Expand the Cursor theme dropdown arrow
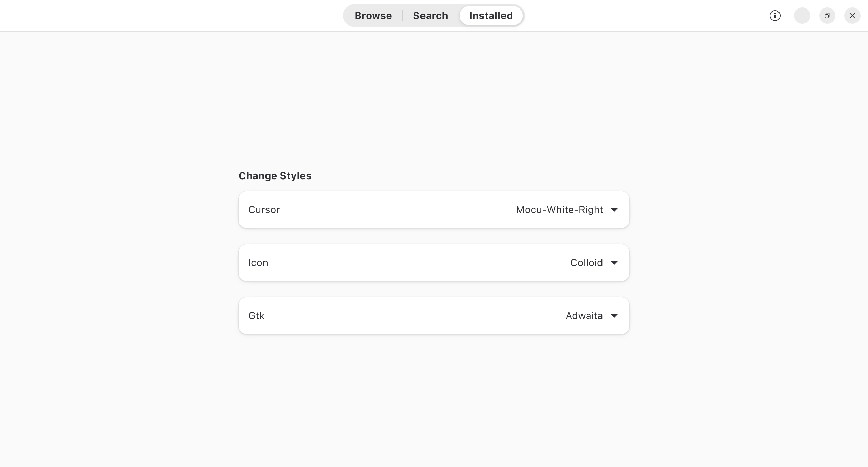The height and width of the screenshot is (467, 868). click(x=614, y=210)
